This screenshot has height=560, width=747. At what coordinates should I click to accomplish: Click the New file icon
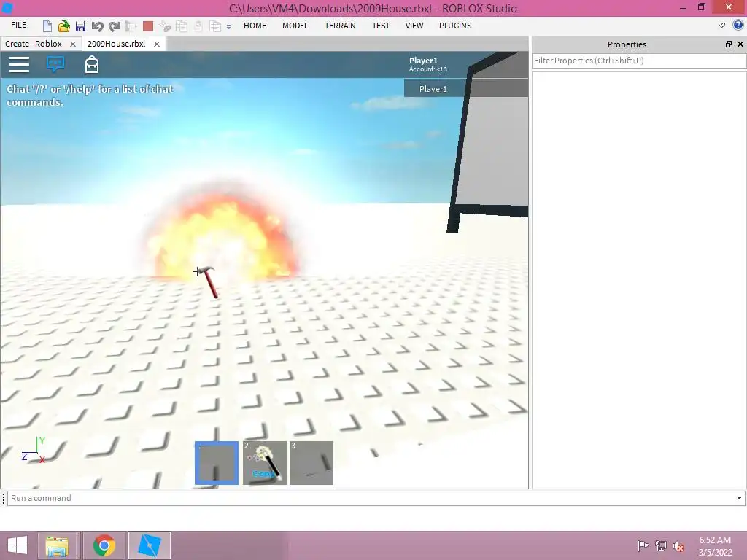47,26
